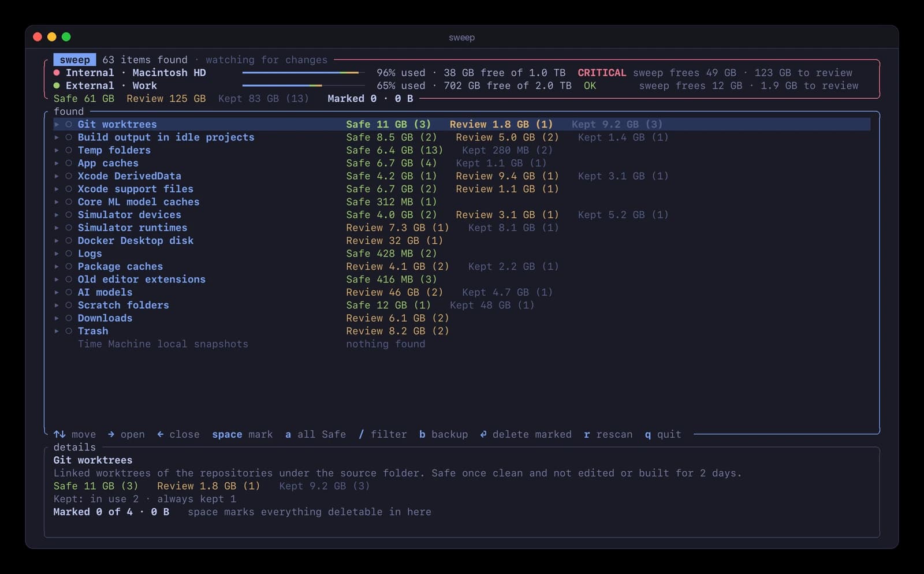
Task: Click the Xcode support files mark circle
Action: coord(69,189)
